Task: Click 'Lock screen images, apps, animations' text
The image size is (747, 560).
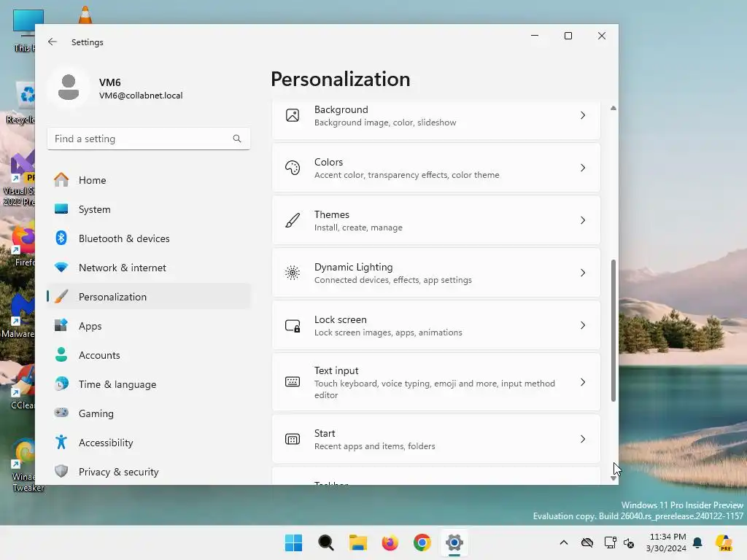Action: tap(388, 332)
